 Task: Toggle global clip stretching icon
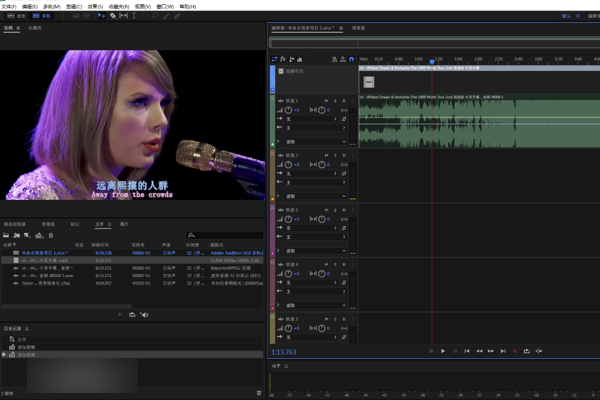pyautogui.click(x=343, y=59)
